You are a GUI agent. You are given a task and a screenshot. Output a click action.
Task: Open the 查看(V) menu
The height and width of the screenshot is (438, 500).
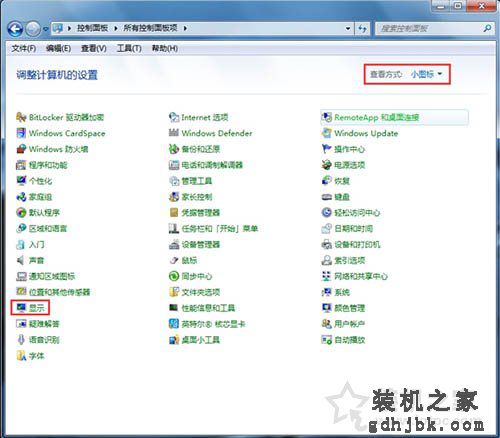(94, 48)
